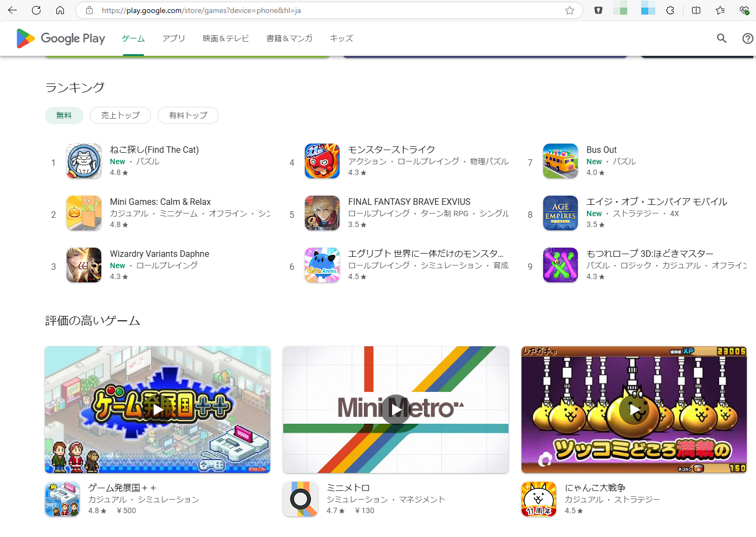Switch to the キッズ tab
The width and height of the screenshot is (756, 537).
pos(341,38)
